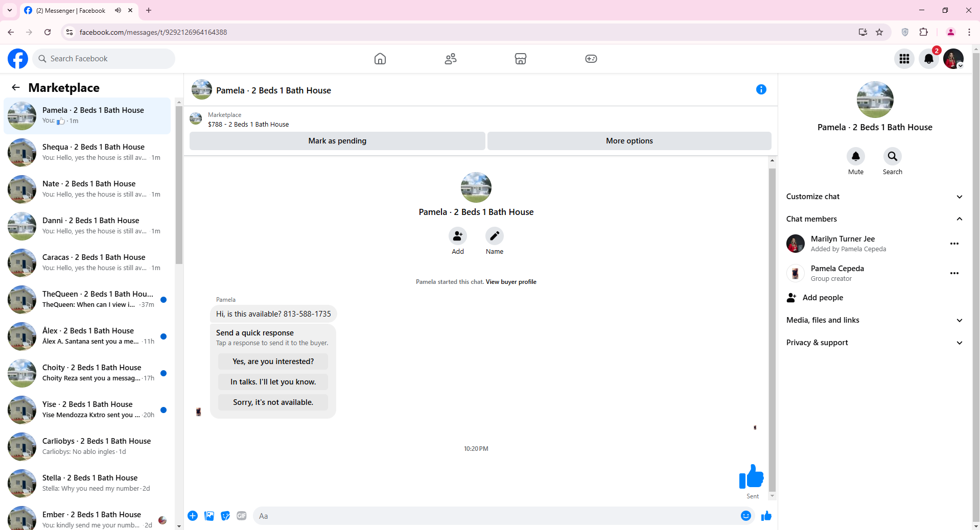Open Shequa's 2 Beds 1 Bath House chat
The image size is (980, 530).
(x=87, y=153)
